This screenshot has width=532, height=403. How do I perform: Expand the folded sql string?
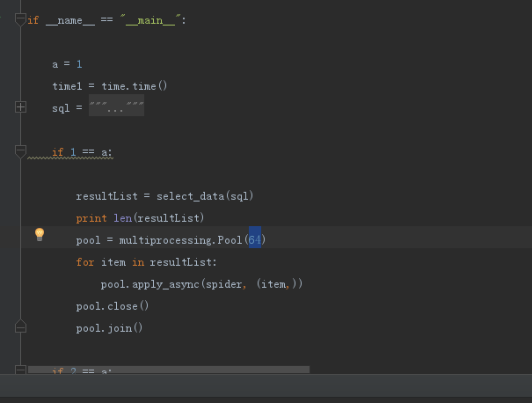(x=21, y=107)
